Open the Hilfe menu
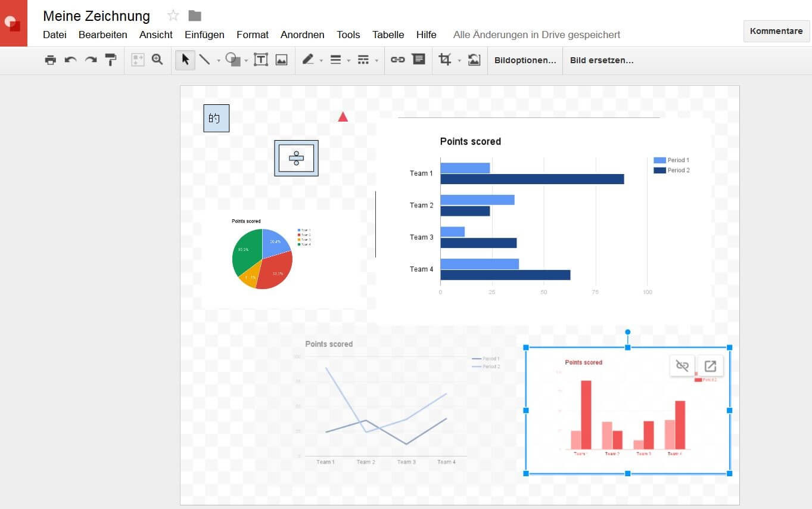The width and height of the screenshot is (812, 509). (x=427, y=35)
